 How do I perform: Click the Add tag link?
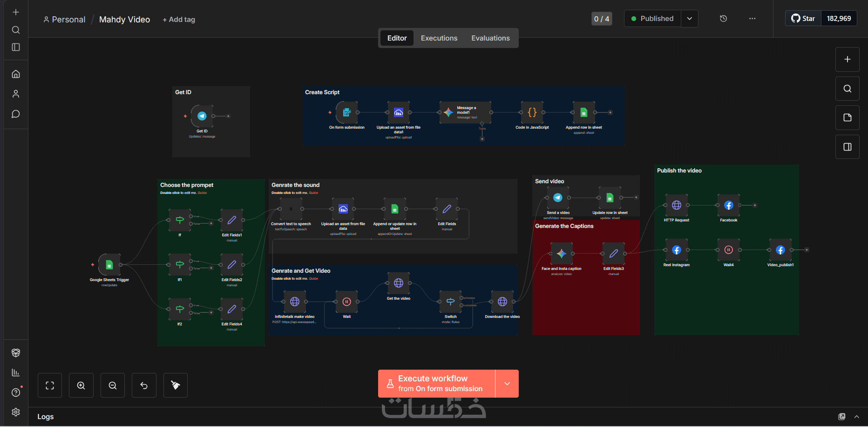[x=179, y=20]
